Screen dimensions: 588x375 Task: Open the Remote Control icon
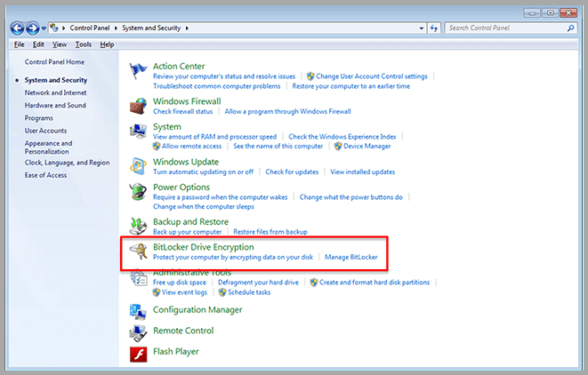click(x=138, y=332)
